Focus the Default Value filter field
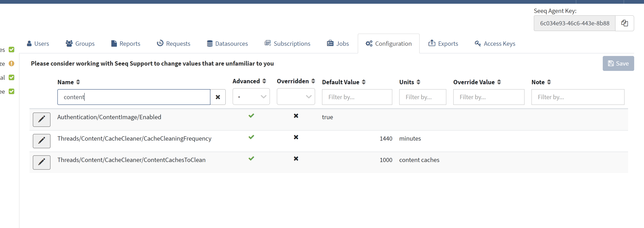 click(357, 97)
